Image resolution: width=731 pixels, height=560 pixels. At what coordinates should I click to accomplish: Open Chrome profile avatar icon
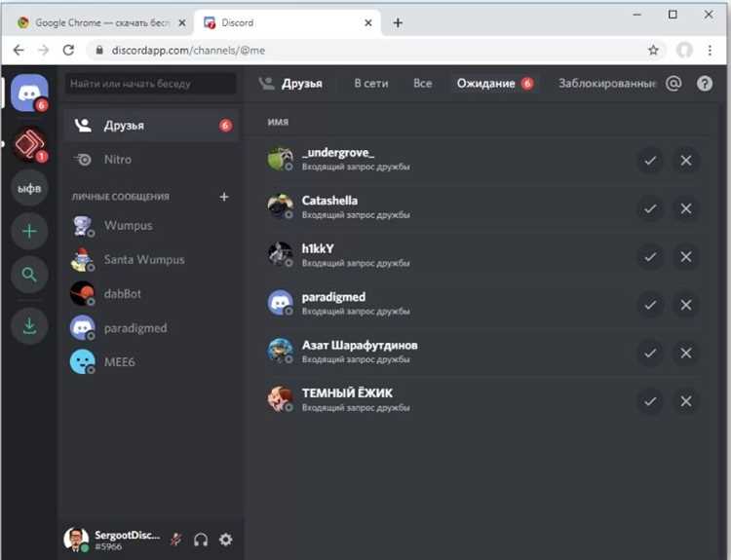coord(684,51)
